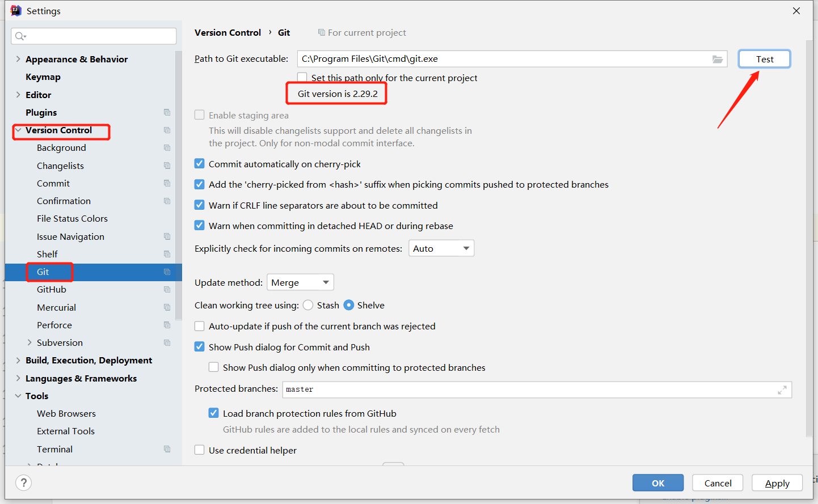Select the Stash radio button
This screenshot has width=818, height=504.
pos(308,305)
